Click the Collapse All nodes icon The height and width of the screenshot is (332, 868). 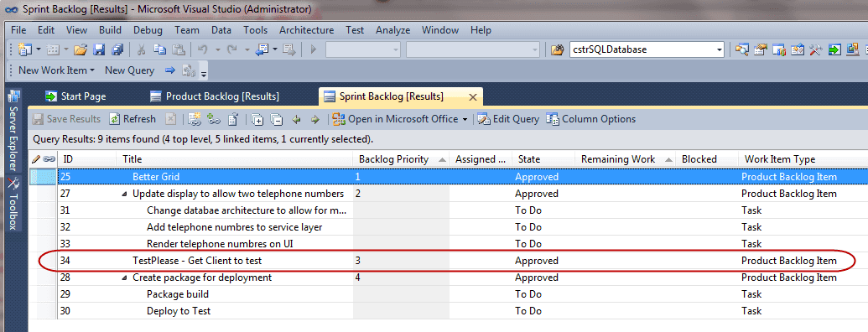coord(276,119)
